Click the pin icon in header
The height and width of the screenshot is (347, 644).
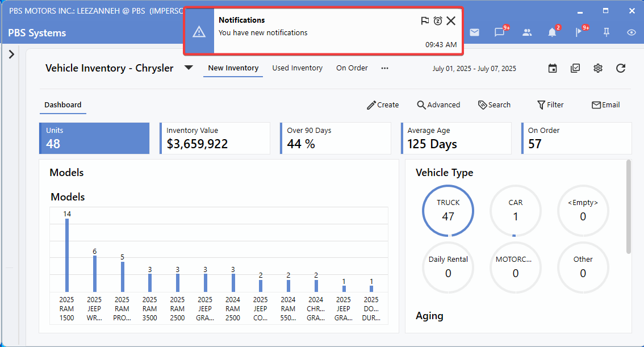coord(606,32)
